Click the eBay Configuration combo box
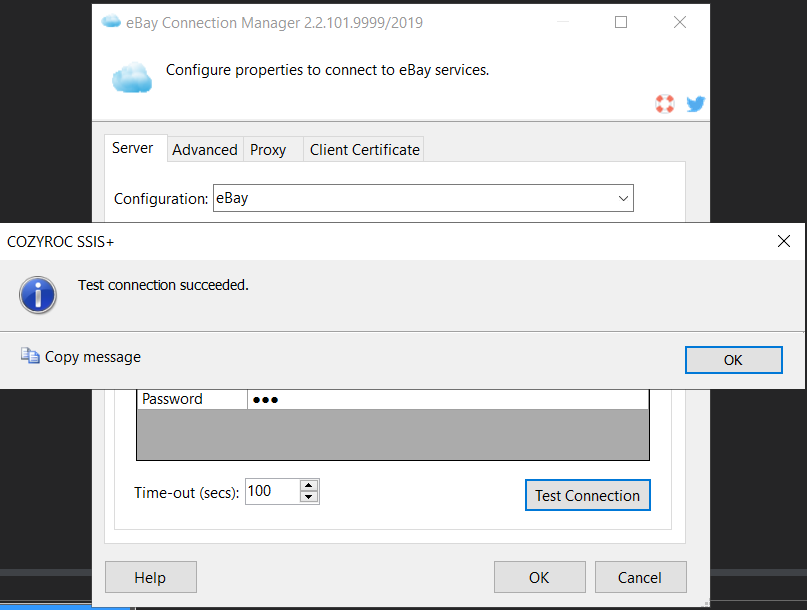The width and height of the screenshot is (807, 610). (x=423, y=198)
